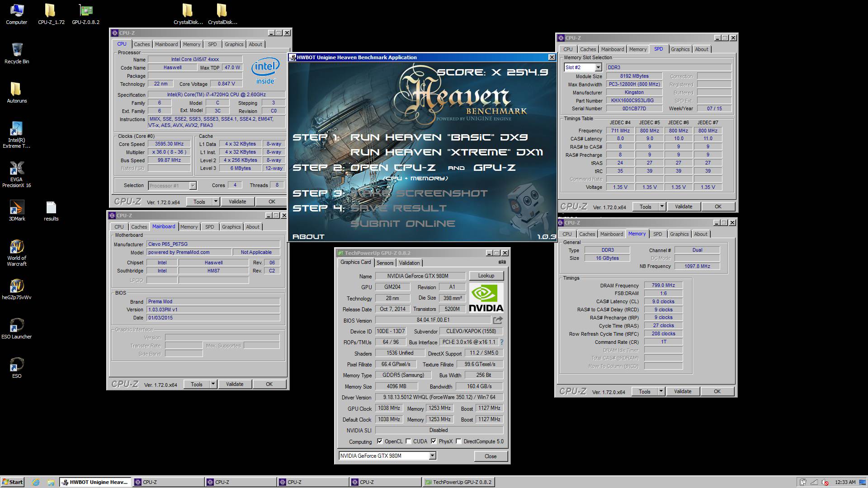The width and height of the screenshot is (868, 488).
Task: Switch to HWBOT Unigine Heaven taskbar item
Action: click(95, 482)
